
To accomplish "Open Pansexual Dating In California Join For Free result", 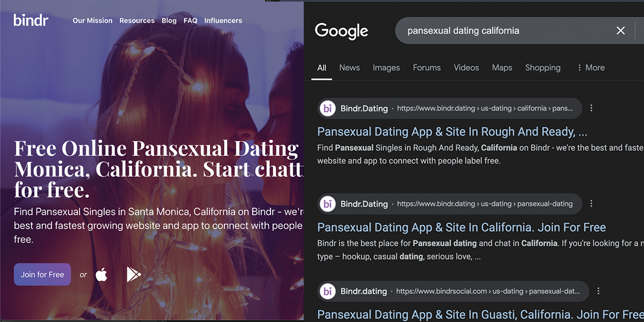I will 462,228.
